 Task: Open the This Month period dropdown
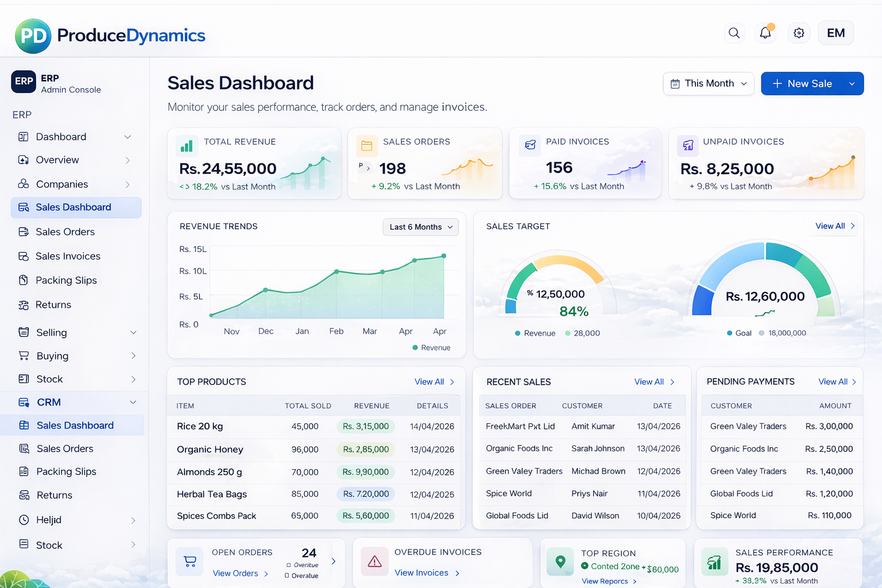point(709,83)
